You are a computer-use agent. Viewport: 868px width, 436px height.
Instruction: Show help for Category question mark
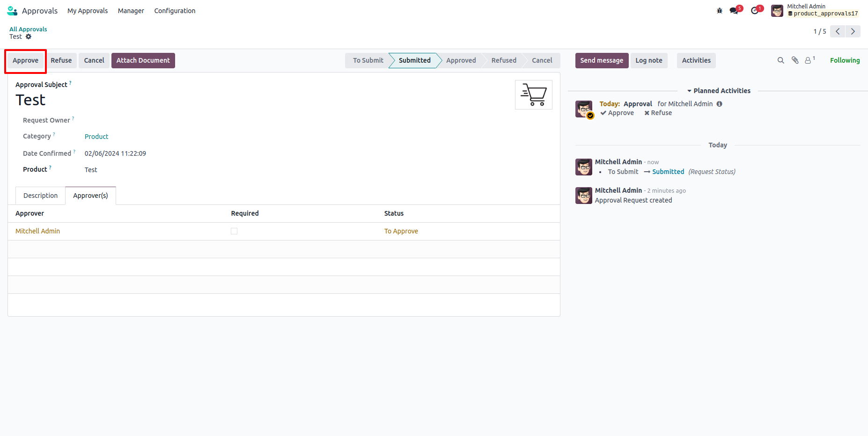[54, 134]
